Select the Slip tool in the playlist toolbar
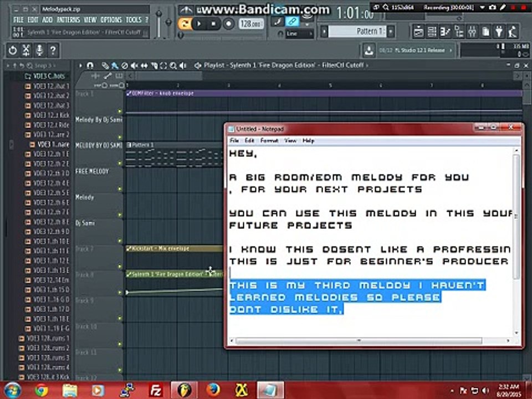Viewport: 532px width, 399px height. (x=144, y=65)
